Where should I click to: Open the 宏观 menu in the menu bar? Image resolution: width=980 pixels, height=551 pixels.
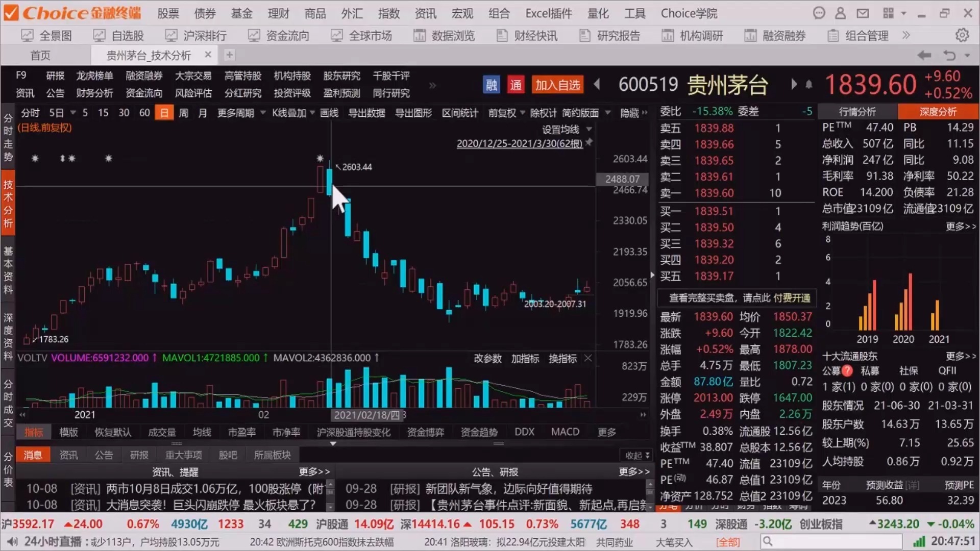(462, 13)
